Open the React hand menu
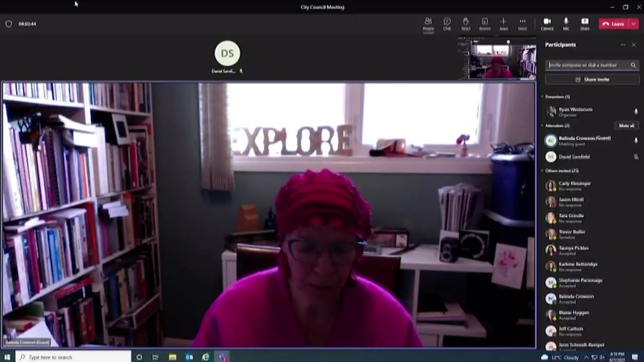 click(465, 24)
